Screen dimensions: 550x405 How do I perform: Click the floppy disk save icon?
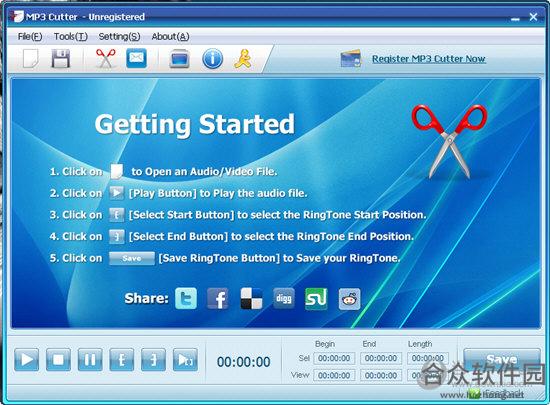[x=61, y=58]
